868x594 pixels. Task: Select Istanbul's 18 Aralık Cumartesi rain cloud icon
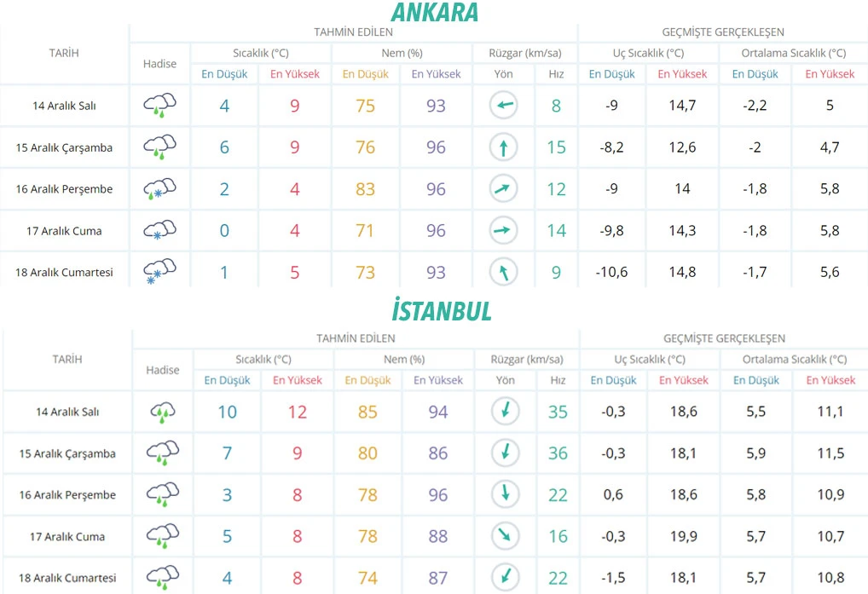point(162,577)
